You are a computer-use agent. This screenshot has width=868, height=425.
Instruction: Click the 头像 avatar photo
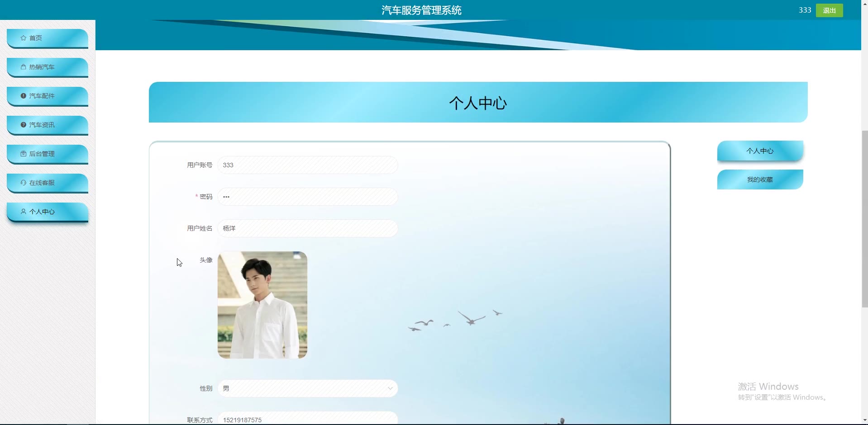pyautogui.click(x=262, y=305)
